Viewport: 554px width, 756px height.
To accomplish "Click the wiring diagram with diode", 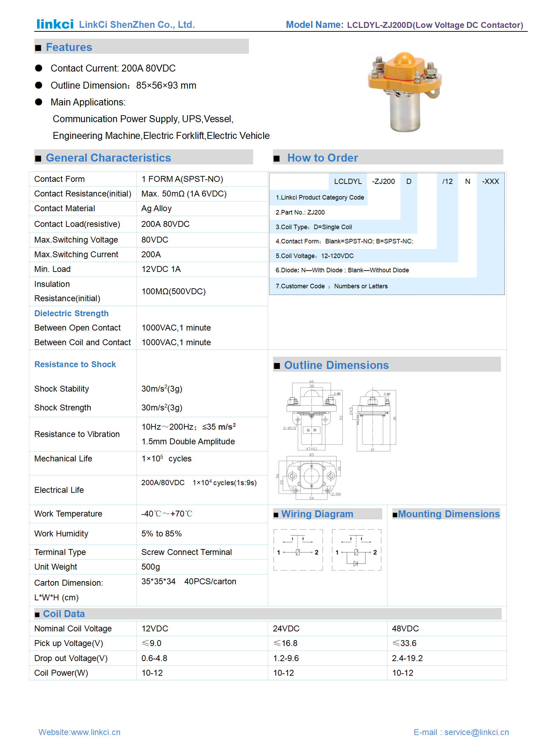I will (356, 550).
